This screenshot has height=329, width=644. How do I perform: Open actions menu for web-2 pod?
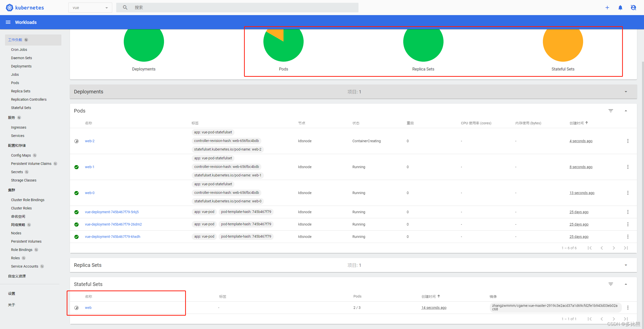click(x=628, y=141)
